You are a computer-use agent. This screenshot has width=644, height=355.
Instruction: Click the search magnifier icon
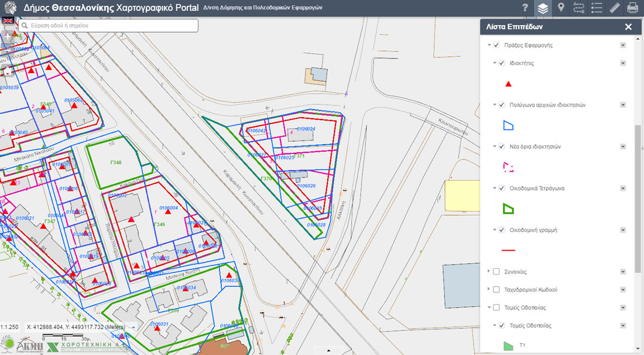(x=25, y=25)
